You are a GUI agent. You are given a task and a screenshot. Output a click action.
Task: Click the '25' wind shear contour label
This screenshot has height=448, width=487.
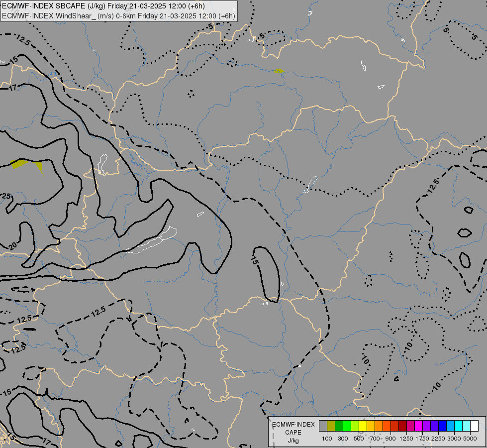point(6,196)
